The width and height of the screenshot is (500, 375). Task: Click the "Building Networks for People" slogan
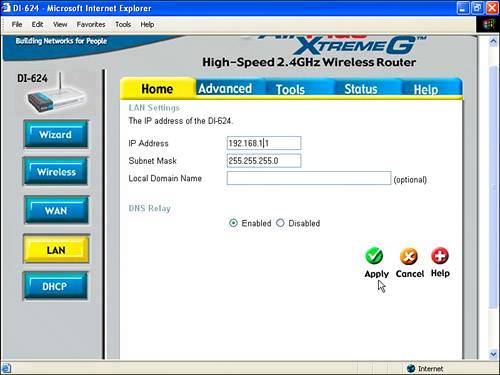[x=61, y=41]
